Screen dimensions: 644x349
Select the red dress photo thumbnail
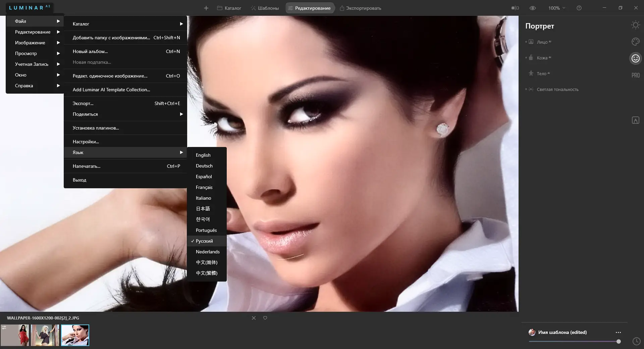[15, 335]
